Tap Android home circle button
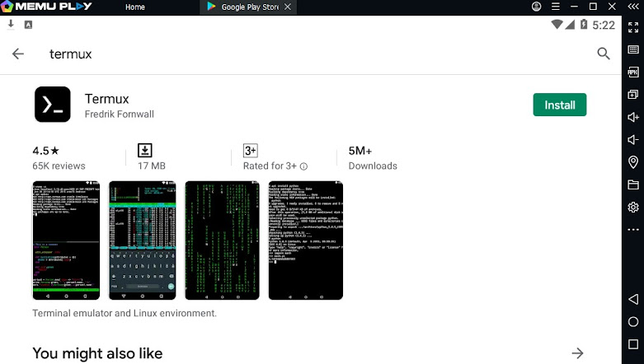The image size is (644, 364). 633,322
